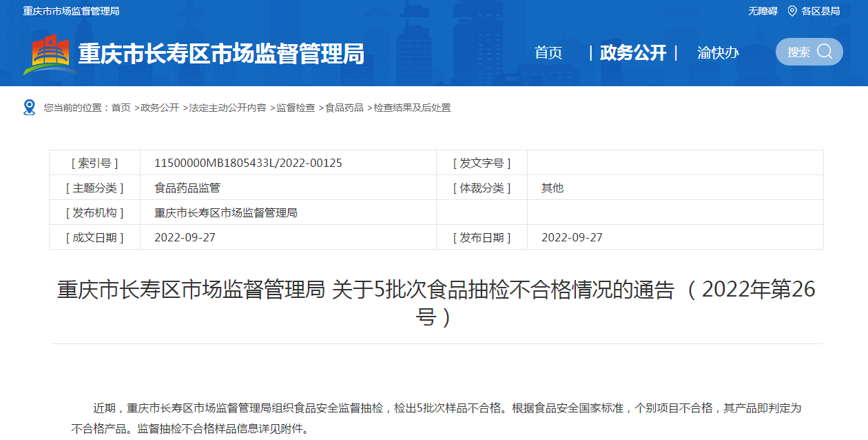This screenshot has width=868, height=440.
Task: Click the [ 体裁分类 ] label cell
Action: pyautogui.click(x=482, y=188)
